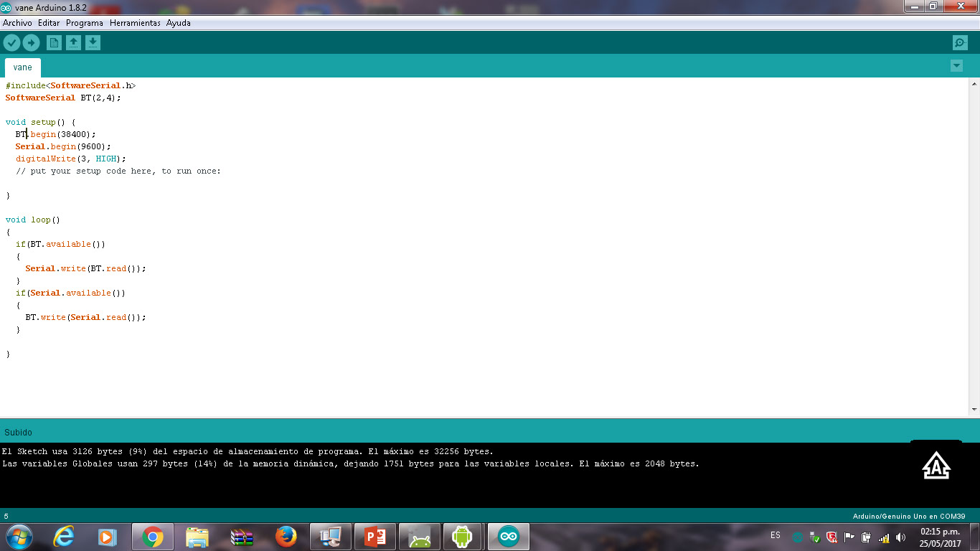Click the Arduino logo in the title bar

point(6,7)
